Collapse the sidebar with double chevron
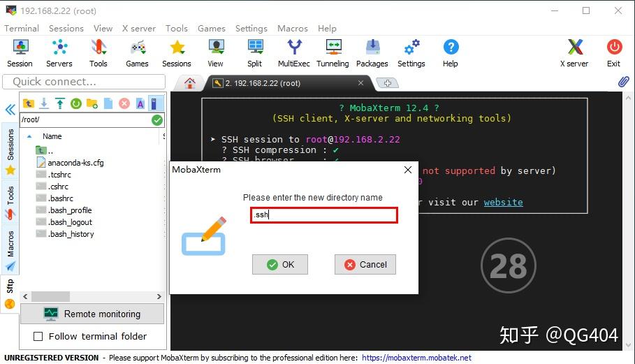 [10, 110]
